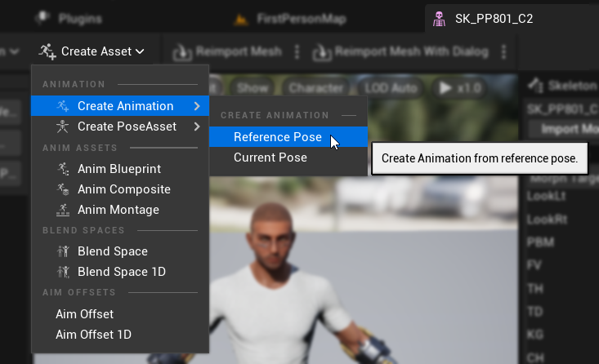Click the Skeleton panel icon
The width and height of the screenshot is (599, 364).
[x=535, y=85]
